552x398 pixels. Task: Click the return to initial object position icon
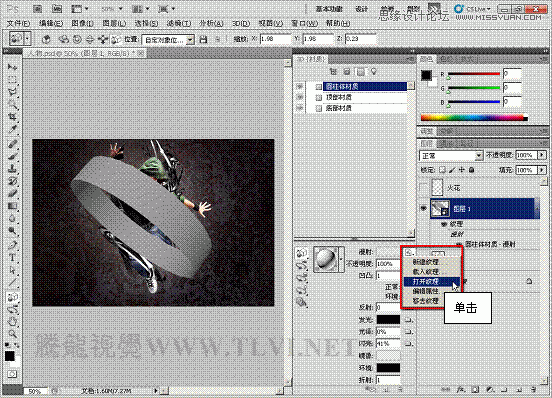pos(46,39)
